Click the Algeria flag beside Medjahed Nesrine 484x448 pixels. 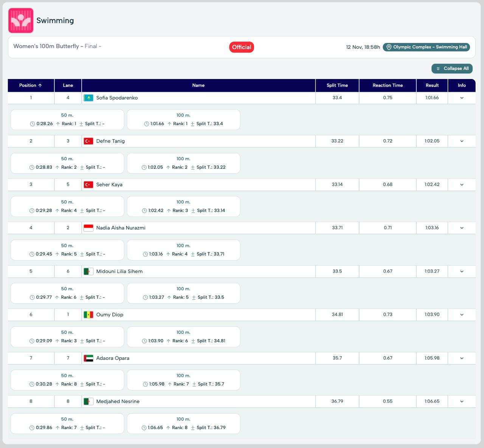pyautogui.click(x=88, y=401)
